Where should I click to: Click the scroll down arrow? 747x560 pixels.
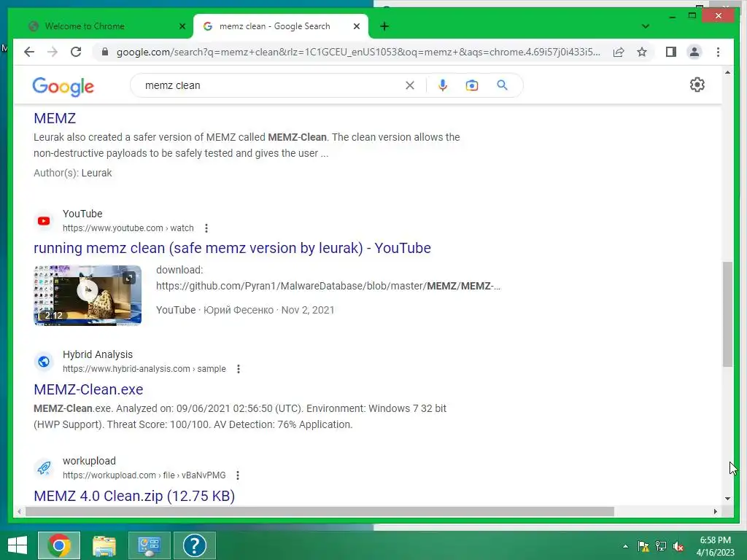(x=727, y=499)
